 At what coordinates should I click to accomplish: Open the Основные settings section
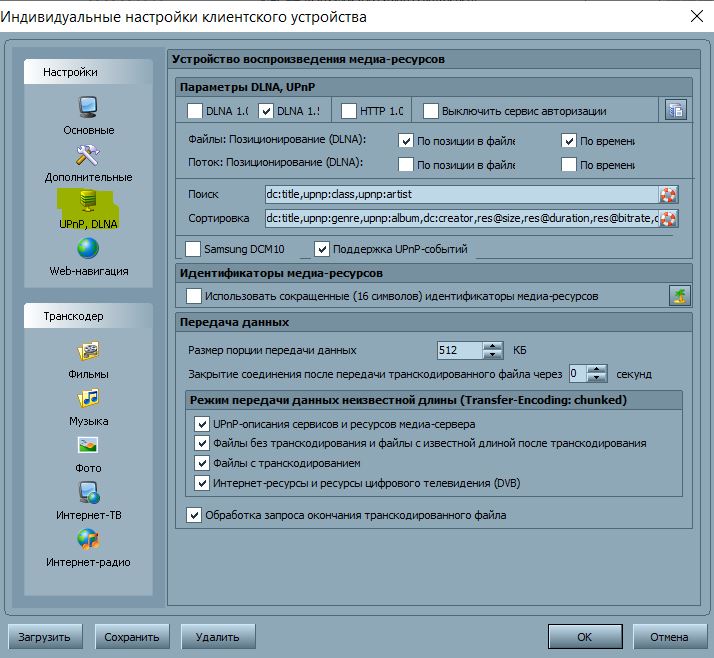tap(88, 114)
